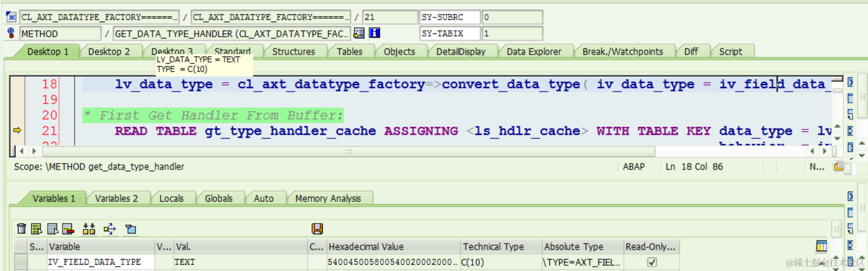
Task: Click the display-current-statement icon after the method name
Action: (359, 33)
